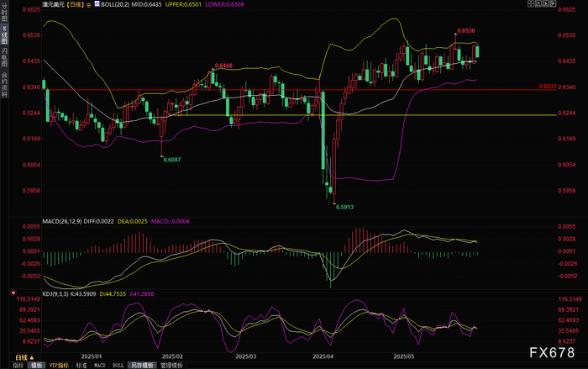Click 另存模板 button
Screen dimensions: 588x369
pyautogui.click(x=142, y=366)
